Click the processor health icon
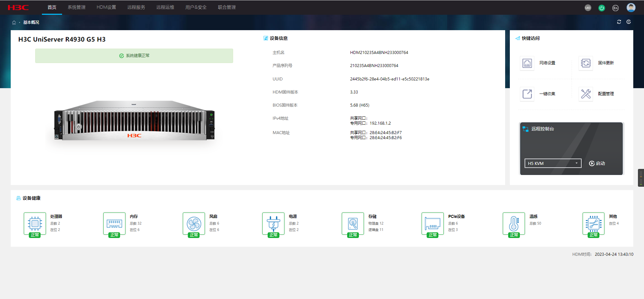 35,224
